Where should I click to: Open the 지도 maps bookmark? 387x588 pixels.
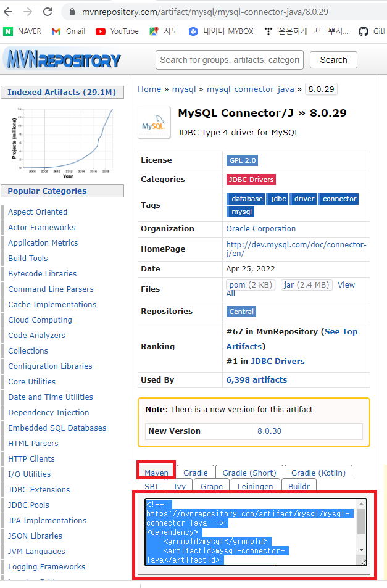pyautogui.click(x=164, y=31)
